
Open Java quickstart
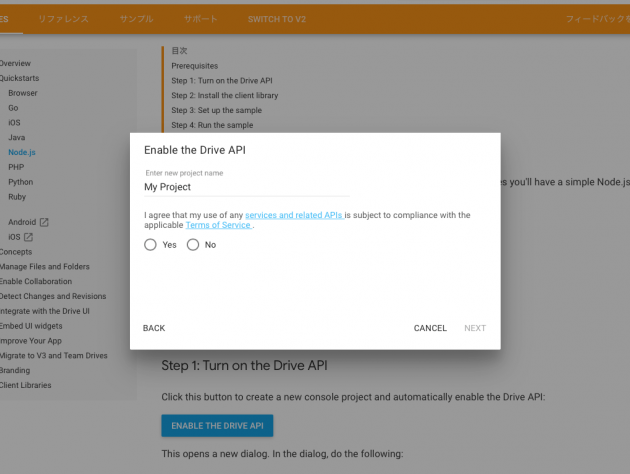[16, 137]
